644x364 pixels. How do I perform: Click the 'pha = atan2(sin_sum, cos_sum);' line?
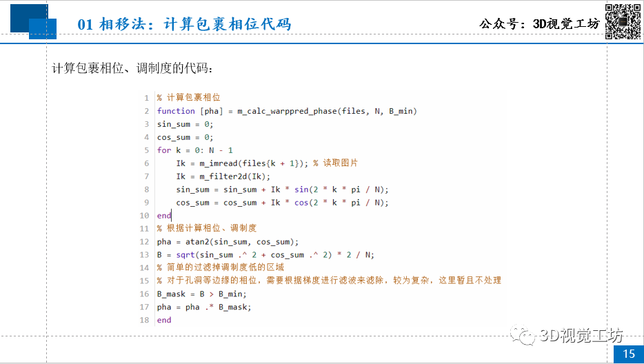click(228, 242)
